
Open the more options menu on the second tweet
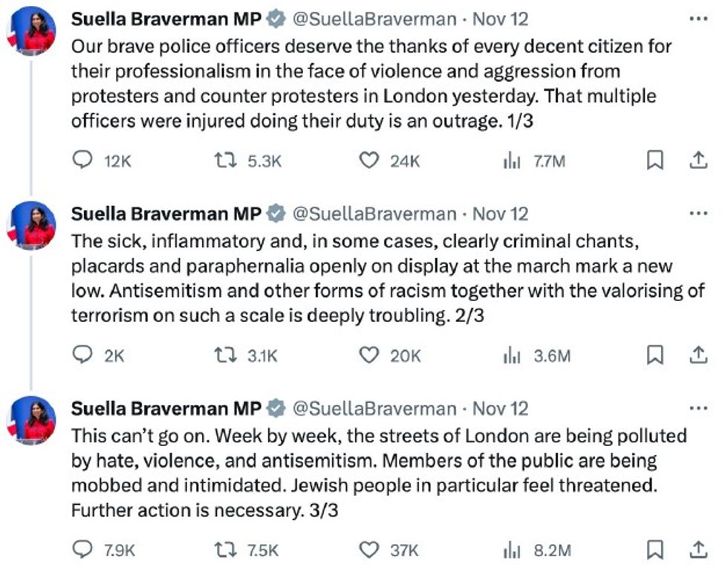click(698, 213)
